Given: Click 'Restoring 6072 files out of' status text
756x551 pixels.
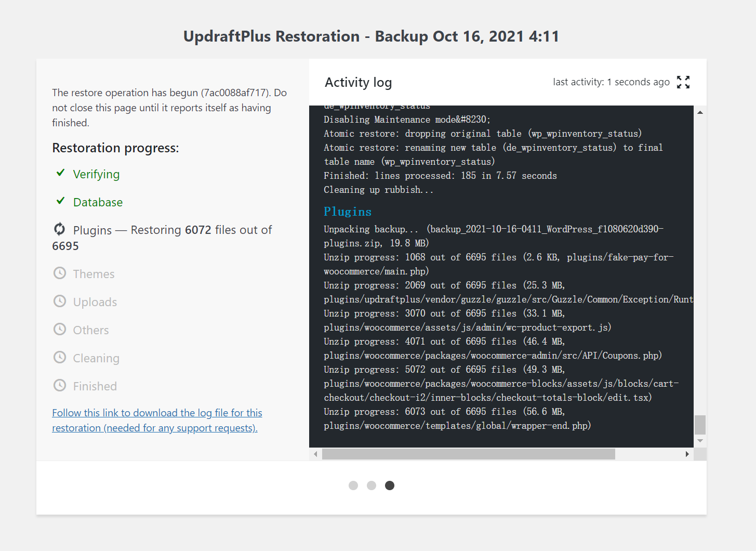Looking at the screenshot, I should (x=201, y=230).
